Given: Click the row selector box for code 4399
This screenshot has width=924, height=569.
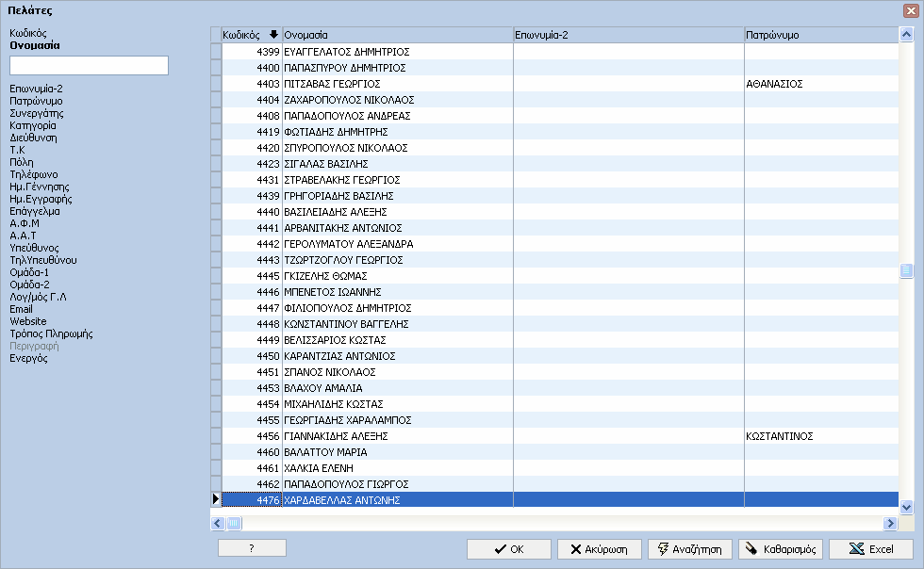Looking at the screenshot, I should pyautogui.click(x=216, y=52).
